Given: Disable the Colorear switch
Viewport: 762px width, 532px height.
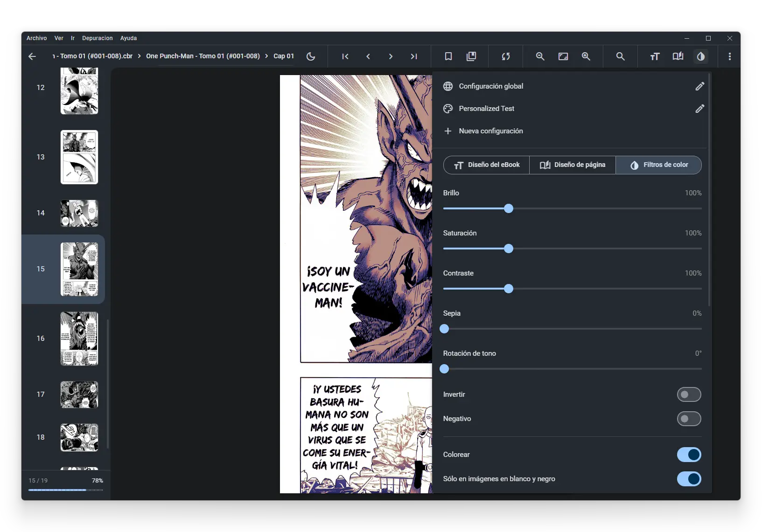Looking at the screenshot, I should tap(689, 455).
